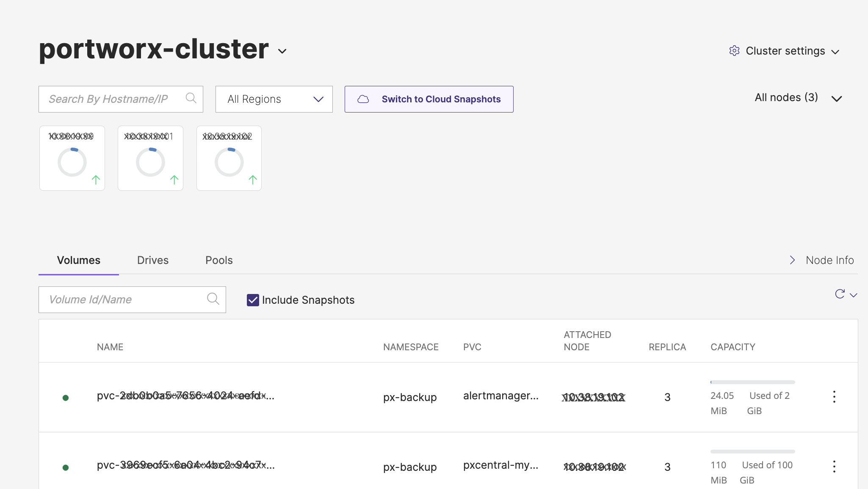Focus the Search By Hostname/IP field

click(121, 99)
